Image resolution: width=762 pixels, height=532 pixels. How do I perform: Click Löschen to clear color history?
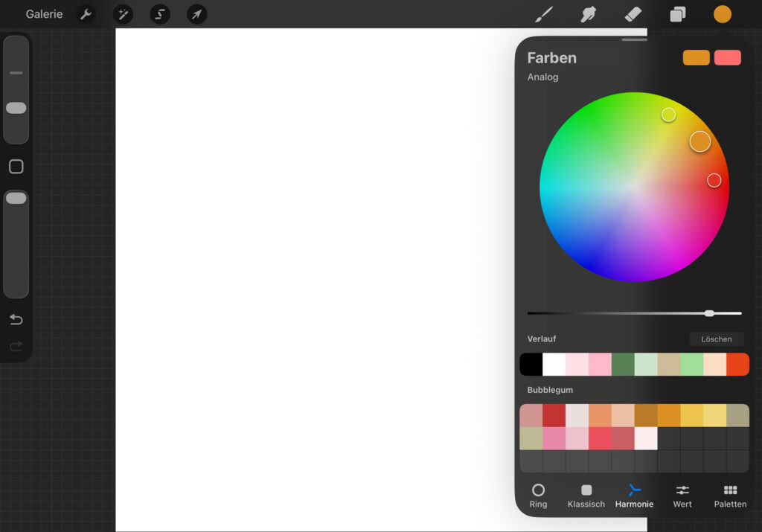pos(717,339)
